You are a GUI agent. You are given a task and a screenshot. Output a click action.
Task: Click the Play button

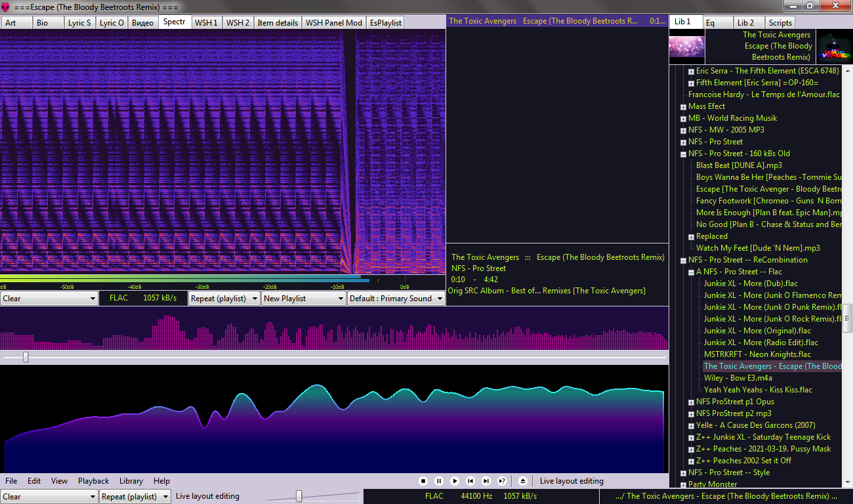coord(455,481)
